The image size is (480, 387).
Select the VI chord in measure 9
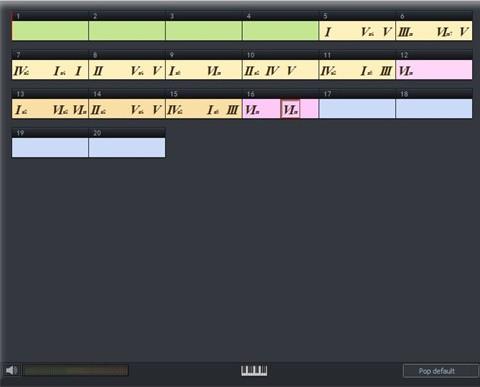tap(214, 71)
